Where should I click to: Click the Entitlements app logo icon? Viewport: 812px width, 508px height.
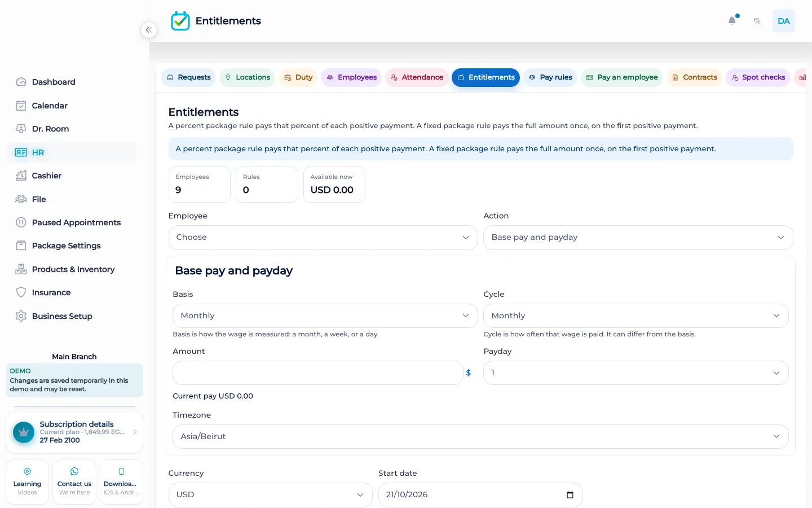coord(180,21)
